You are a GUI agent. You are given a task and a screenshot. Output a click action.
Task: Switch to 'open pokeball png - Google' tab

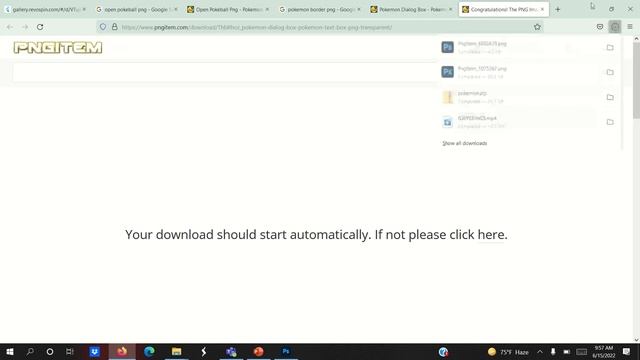(x=136, y=9)
